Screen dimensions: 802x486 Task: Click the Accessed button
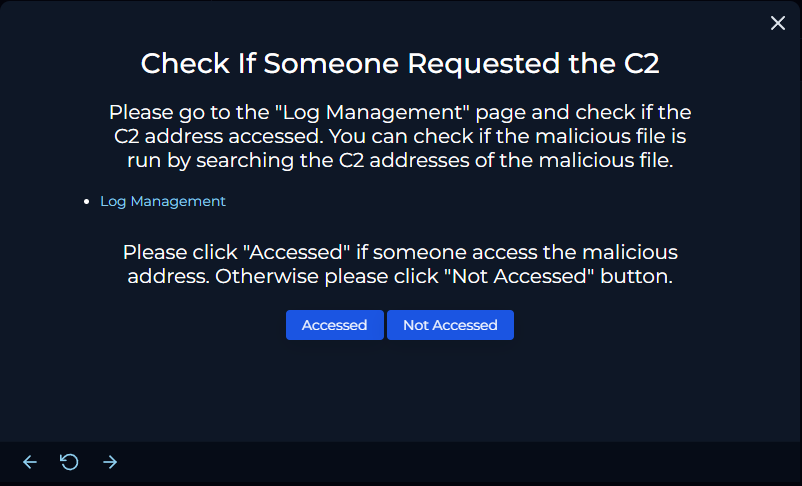tap(335, 325)
